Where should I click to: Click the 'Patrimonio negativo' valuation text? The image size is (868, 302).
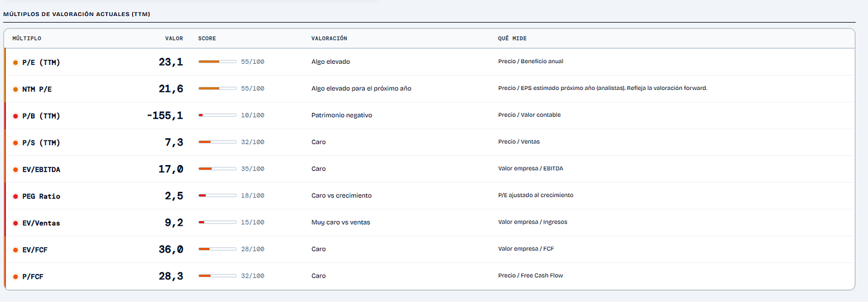pyautogui.click(x=342, y=115)
